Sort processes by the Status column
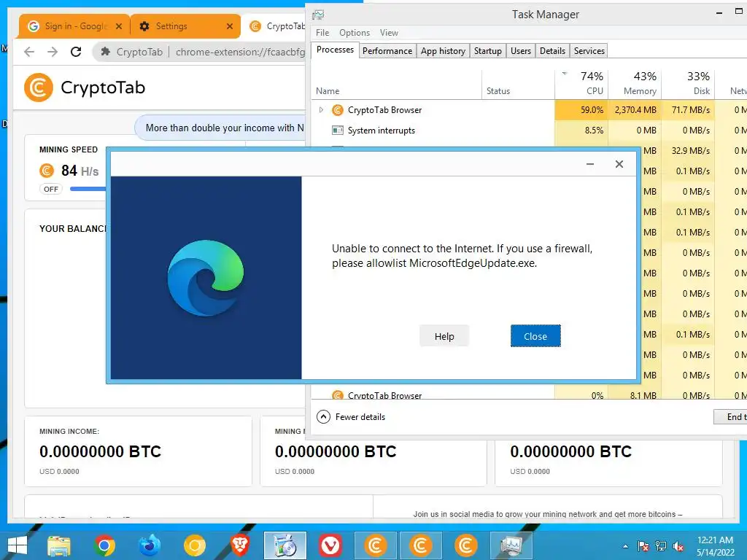The height and width of the screenshot is (560, 747). [x=519, y=85]
